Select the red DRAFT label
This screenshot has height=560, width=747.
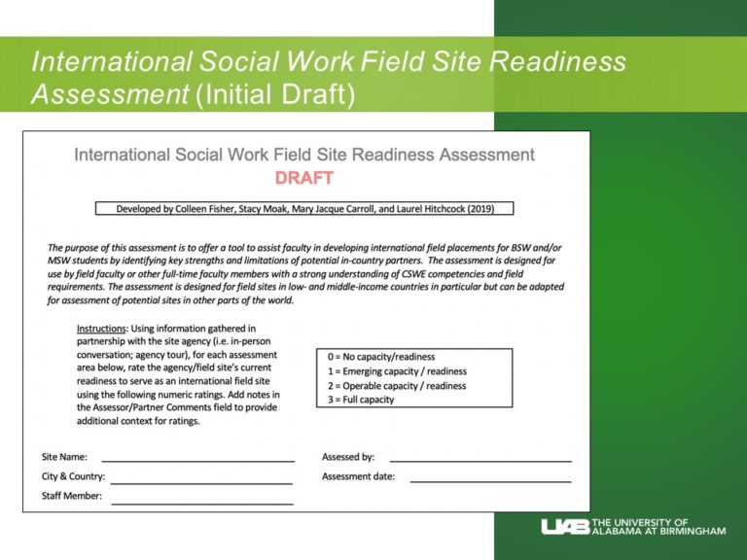(x=303, y=178)
